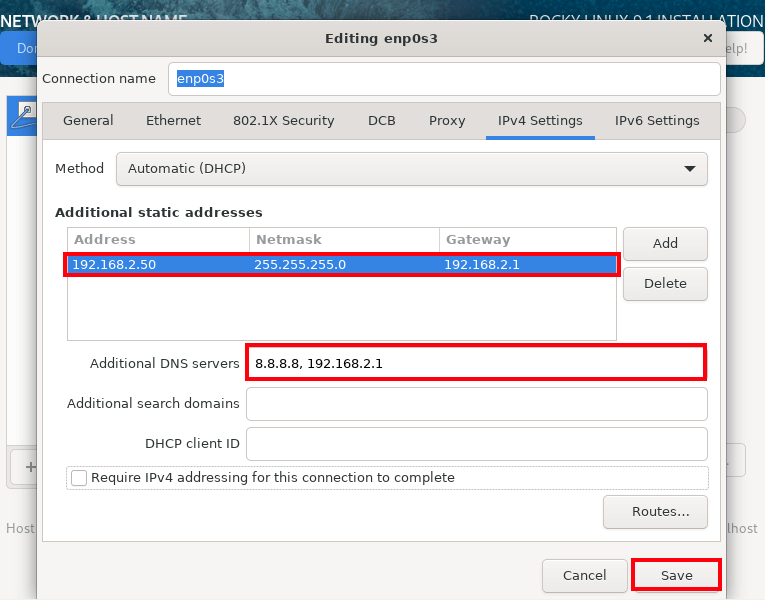Select the 192.168.2.50 address cell
This screenshot has width=765, height=600.
pyautogui.click(x=114, y=265)
